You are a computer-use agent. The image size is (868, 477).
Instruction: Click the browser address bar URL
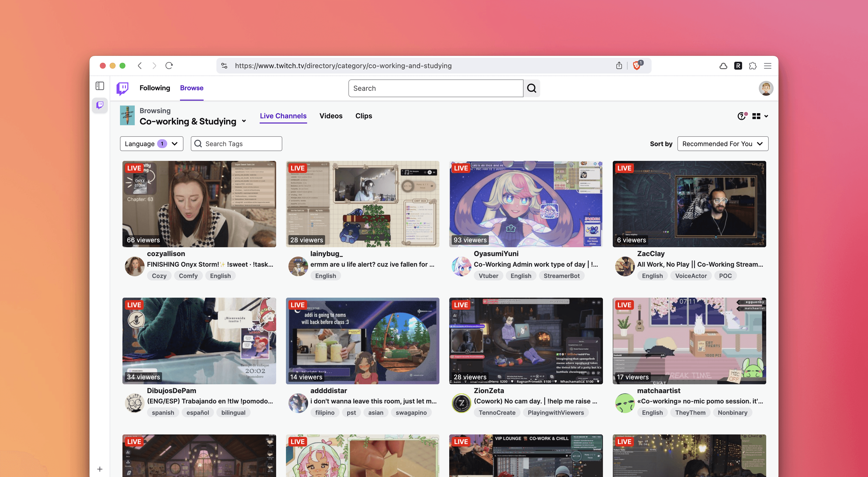coord(343,66)
